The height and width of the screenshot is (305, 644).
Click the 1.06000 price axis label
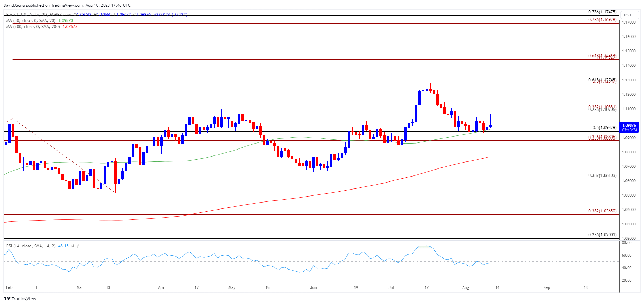pos(629,181)
